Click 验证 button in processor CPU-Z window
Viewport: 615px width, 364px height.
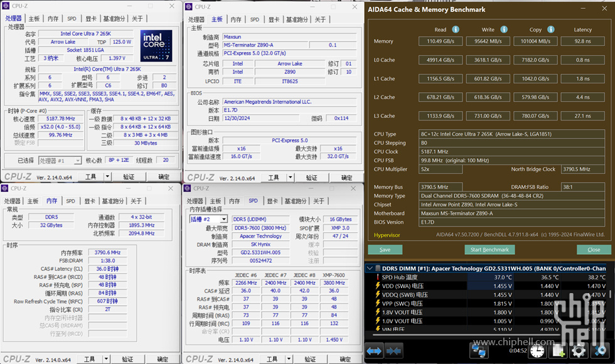coord(129,177)
